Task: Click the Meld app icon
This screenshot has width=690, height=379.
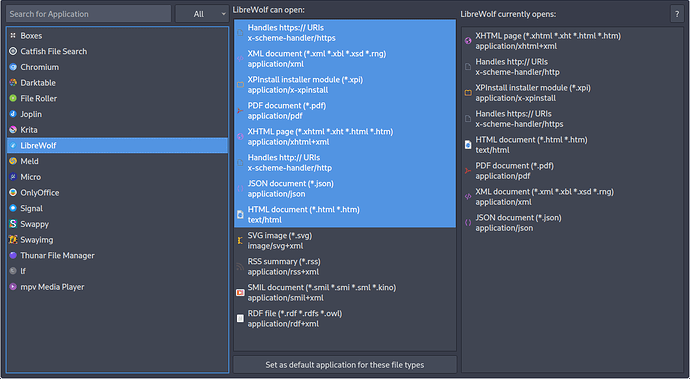Action: 13,161
